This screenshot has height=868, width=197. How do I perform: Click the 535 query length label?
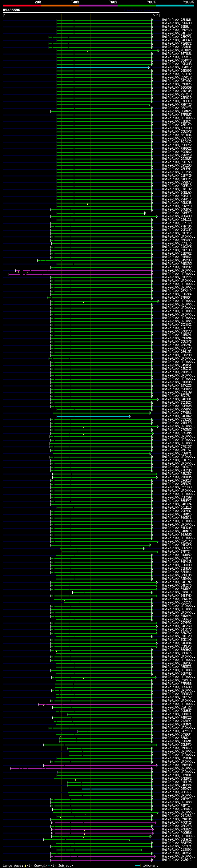pos(155,15)
